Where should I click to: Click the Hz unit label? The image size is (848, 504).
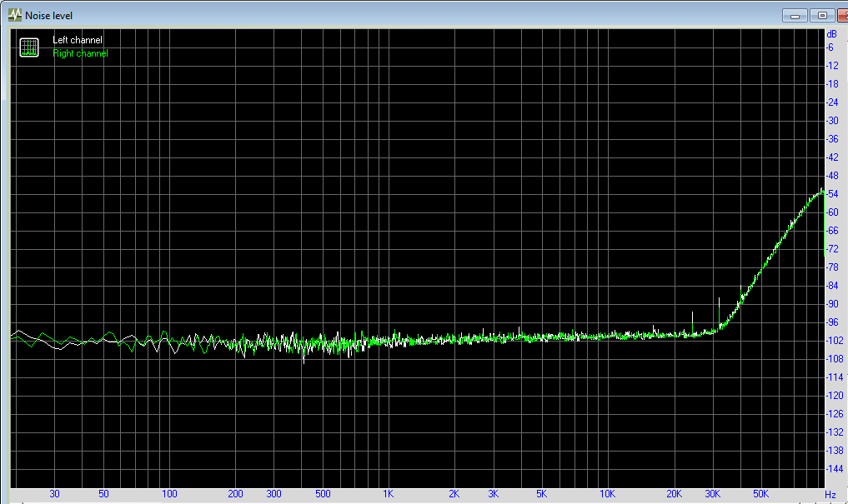pyautogui.click(x=830, y=494)
